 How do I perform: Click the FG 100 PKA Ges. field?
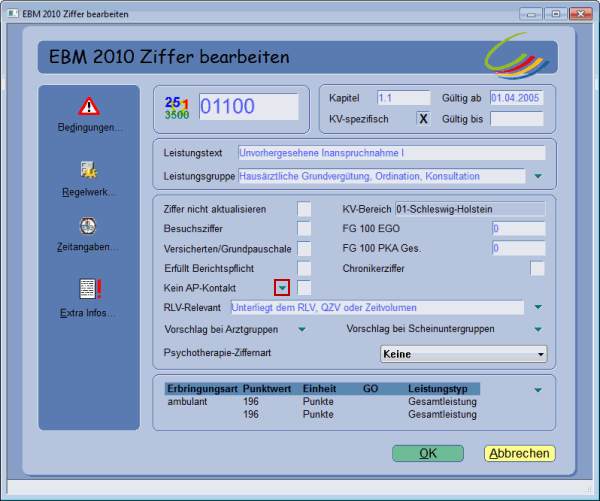(518, 248)
